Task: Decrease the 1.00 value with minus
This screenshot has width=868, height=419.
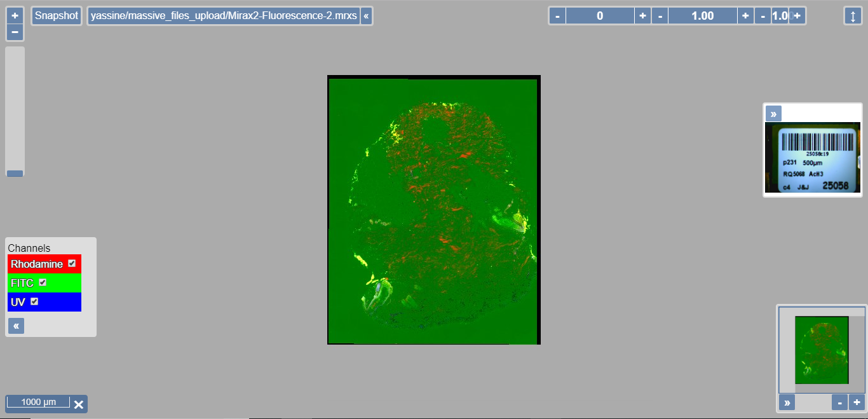Action: (660, 16)
